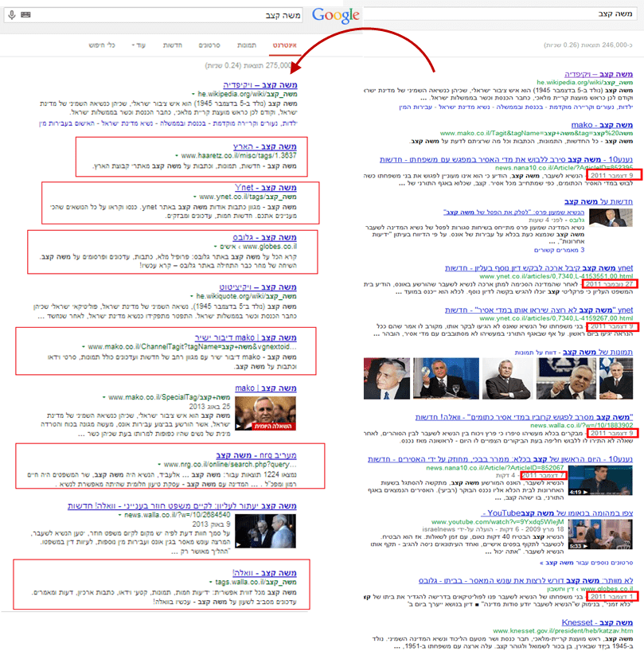
Task: Select the אינטרנט tab
Action: click(x=285, y=45)
